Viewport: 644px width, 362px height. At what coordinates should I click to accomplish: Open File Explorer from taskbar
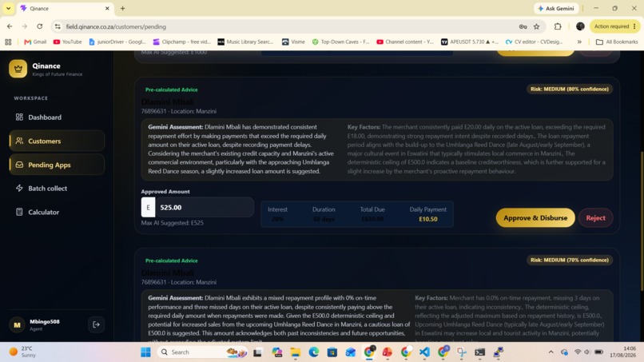pyautogui.click(x=295, y=352)
